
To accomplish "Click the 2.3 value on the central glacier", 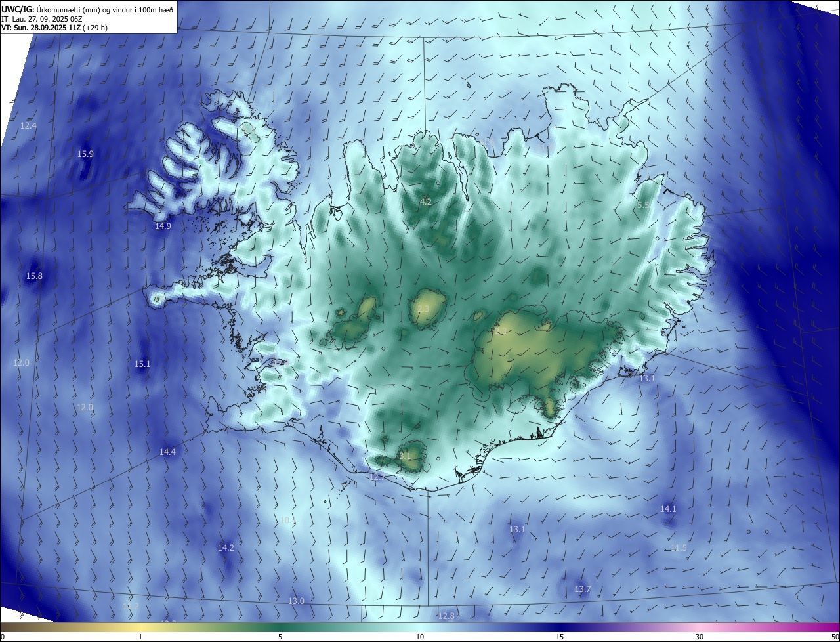I will click(423, 309).
